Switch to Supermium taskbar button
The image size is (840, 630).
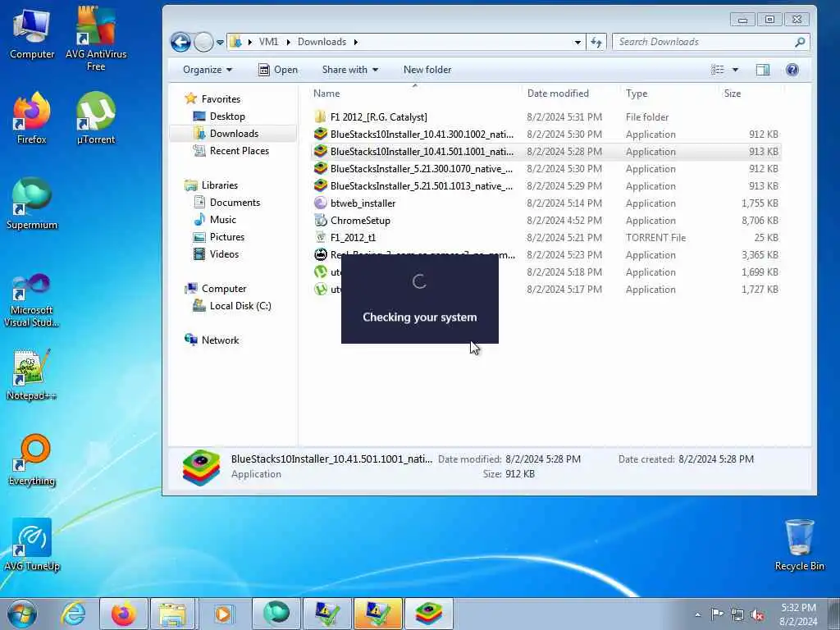point(276,614)
